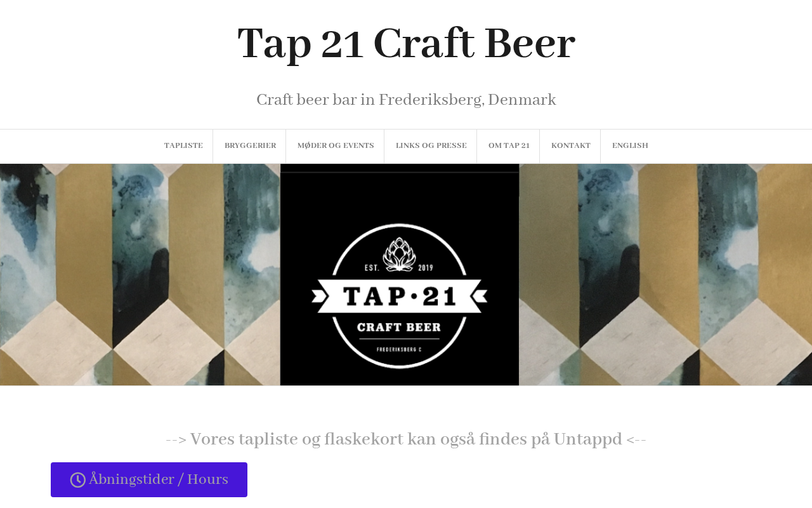Click the TAP·21 banner ribbon in logo
812x508 pixels.
(x=400, y=296)
